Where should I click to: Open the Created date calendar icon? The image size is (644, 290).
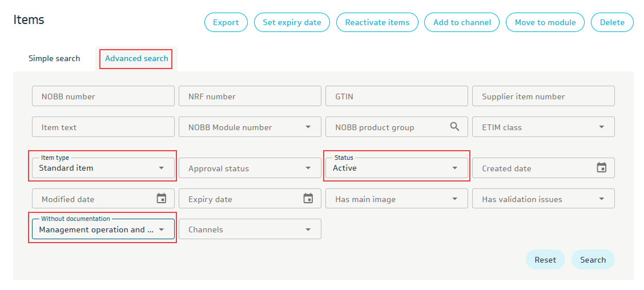(x=601, y=168)
